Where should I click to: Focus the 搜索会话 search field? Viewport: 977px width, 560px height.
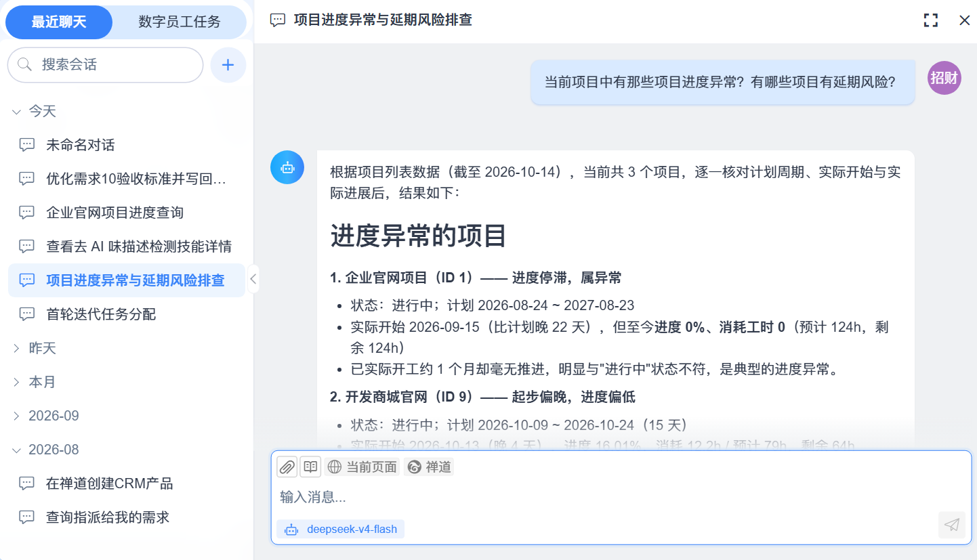click(x=105, y=65)
